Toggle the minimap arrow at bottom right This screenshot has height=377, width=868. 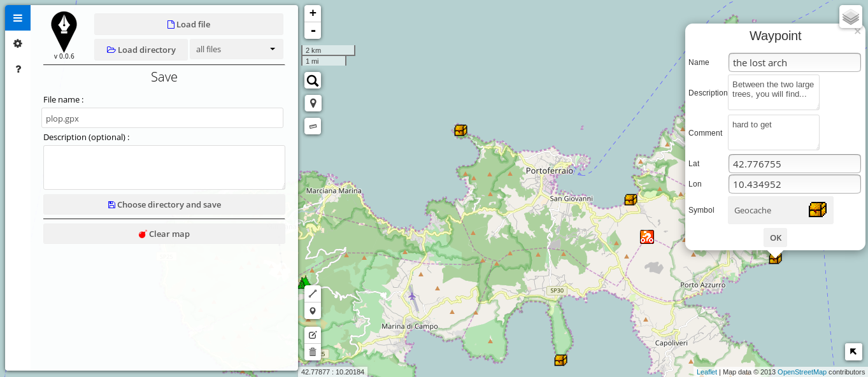[x=853, y=352]
